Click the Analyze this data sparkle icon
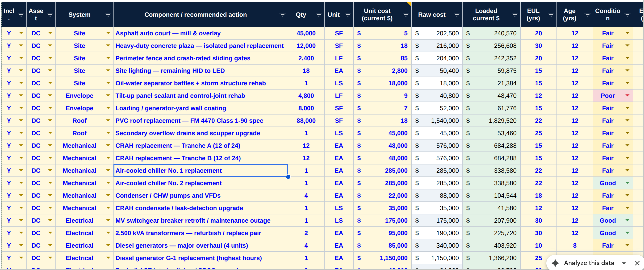Screen dimensions: 644x270 [x=555, y=263]
